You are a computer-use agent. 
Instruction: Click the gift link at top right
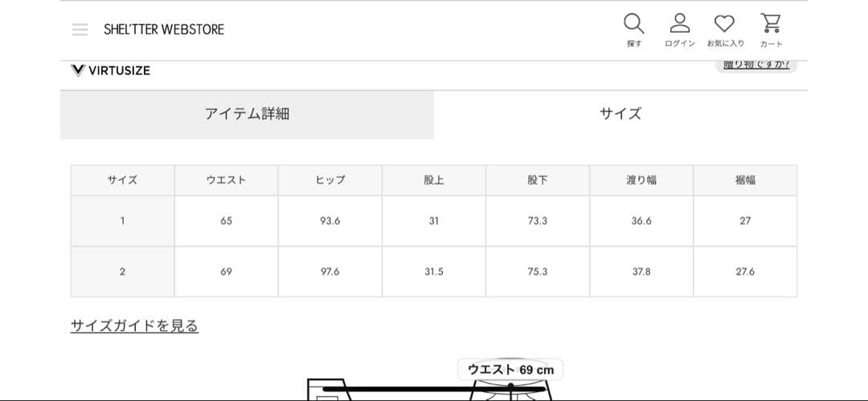pos(755,65)
